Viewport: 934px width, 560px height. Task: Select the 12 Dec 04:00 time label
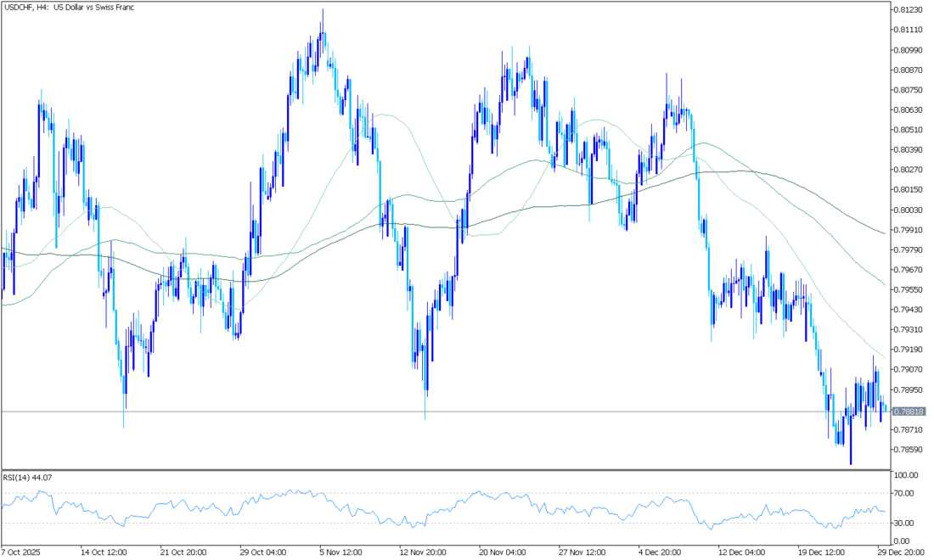coord(741,551)
